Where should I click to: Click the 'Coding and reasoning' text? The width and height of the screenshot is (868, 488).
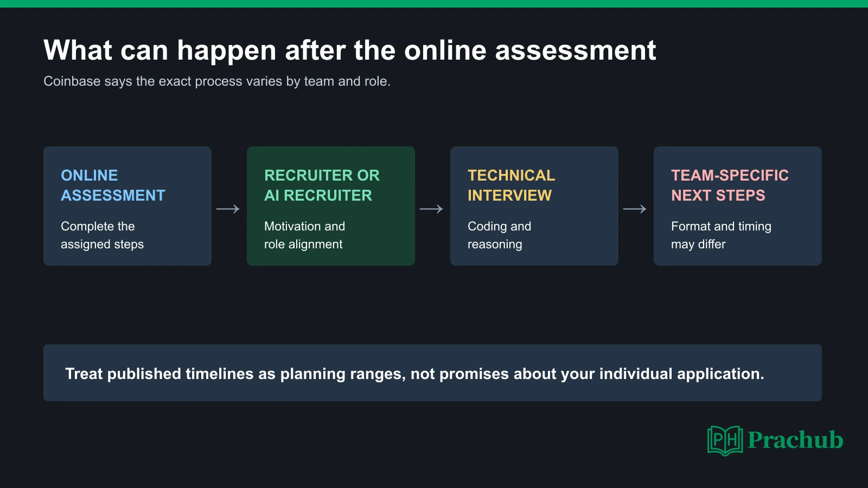pyautogui.click(x=499, y=235)
